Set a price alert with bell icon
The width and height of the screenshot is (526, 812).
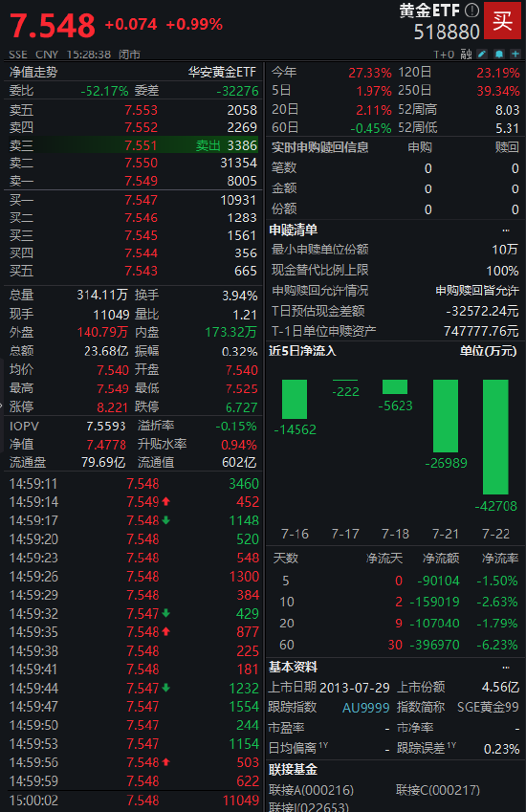click(x=499, y=54)
